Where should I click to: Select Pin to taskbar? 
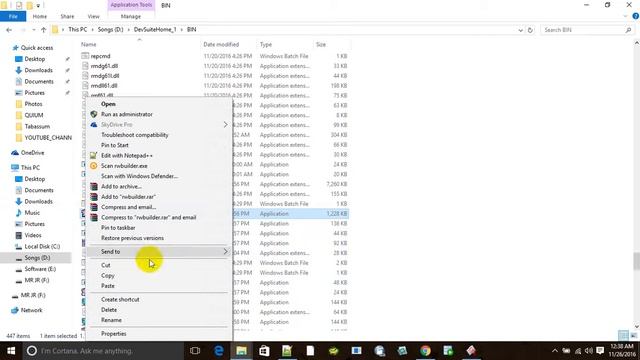pyautogui.click(x=118, y=228)
